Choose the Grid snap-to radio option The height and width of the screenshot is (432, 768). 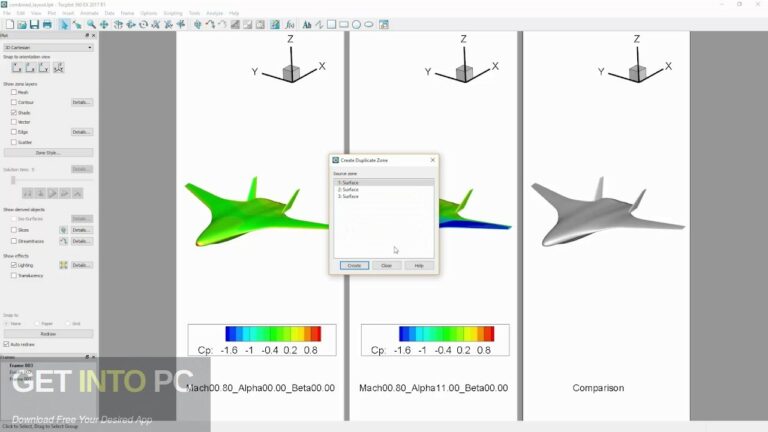pyautogui.click(x=68, y=324)
